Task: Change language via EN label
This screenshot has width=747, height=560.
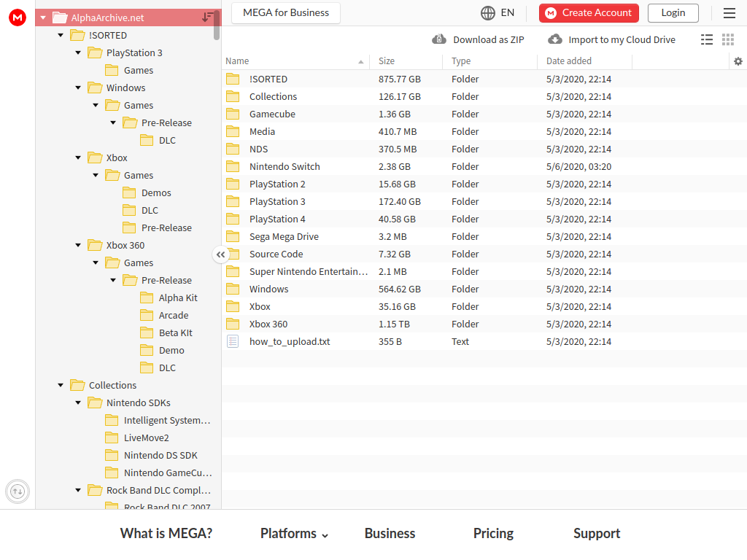Action: [x=508, y=13]
